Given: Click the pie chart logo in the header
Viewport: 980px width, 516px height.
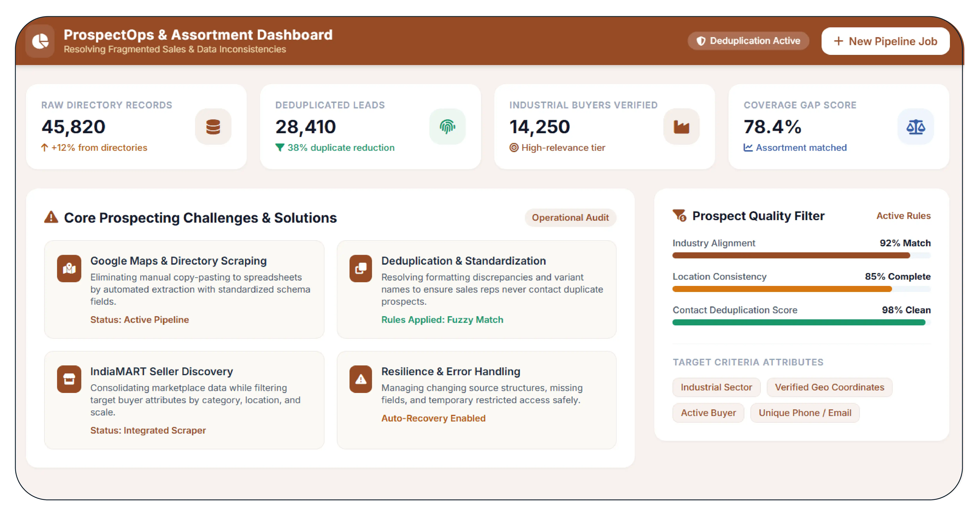Looking at the screenshot, I should pos(40,41).
